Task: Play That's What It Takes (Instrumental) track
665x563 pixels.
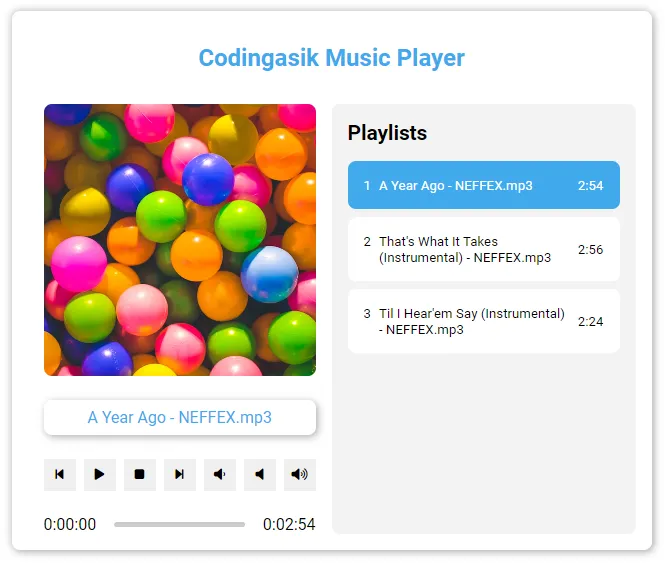Action: (x=464, y=249)
